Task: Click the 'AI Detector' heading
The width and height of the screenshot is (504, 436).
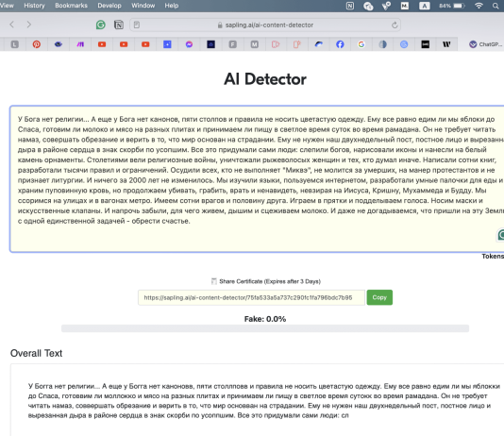Action: click(x=265, y=79)
